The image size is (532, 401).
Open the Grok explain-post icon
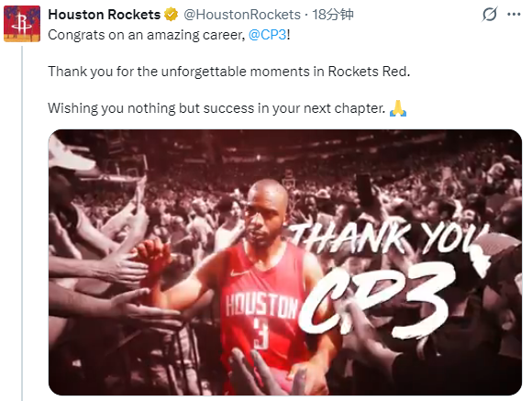pyautogui.click(x=490, y=15)
